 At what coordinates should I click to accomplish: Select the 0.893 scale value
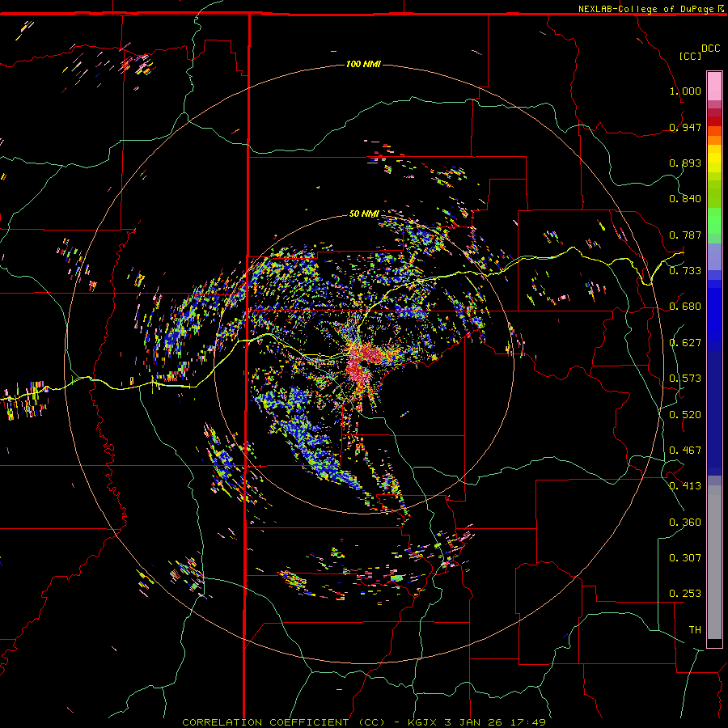click(685, 163)
